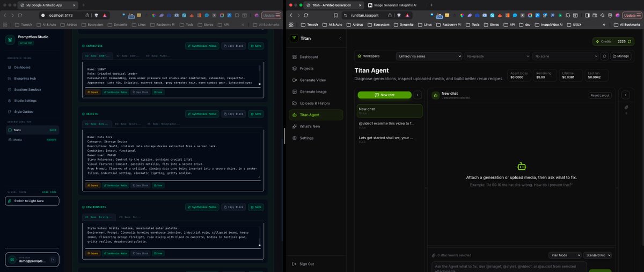
Task: Click Sessions Sandbox icon in Promptflow
Action: 10,89
